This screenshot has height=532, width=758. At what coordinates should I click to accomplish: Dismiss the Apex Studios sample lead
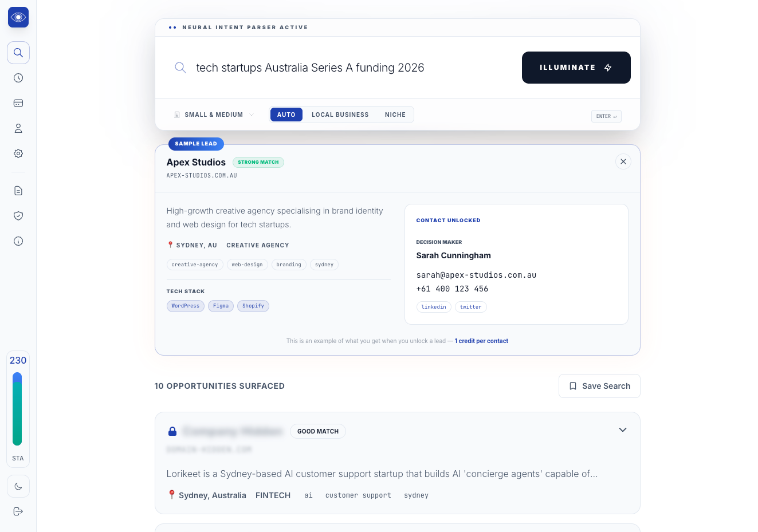[x=623, y=161]
